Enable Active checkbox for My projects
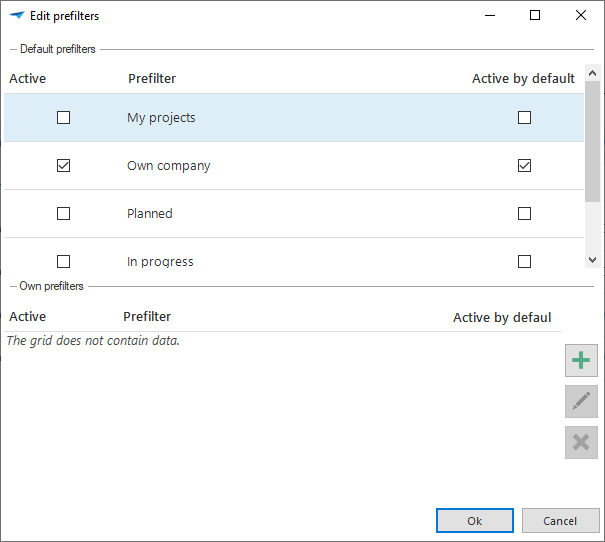This screenshot has height=542, width=605. click(x=64, y=118)
